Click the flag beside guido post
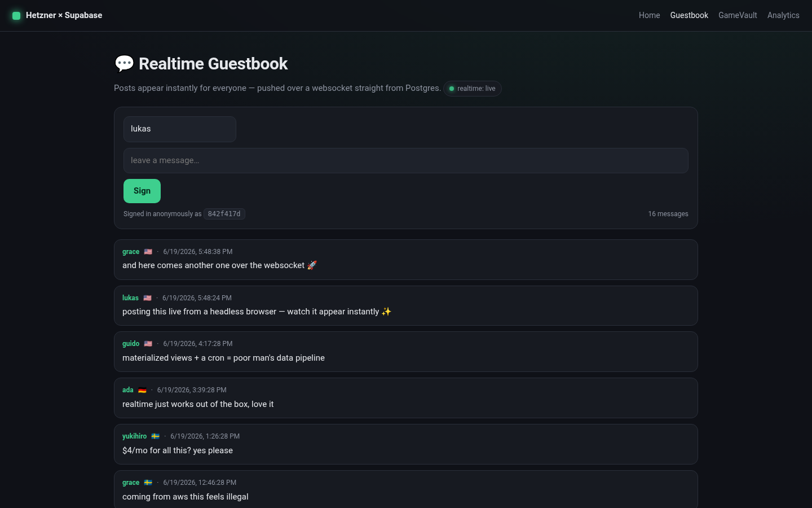This screenshot has width=812, height=508. 148,344
